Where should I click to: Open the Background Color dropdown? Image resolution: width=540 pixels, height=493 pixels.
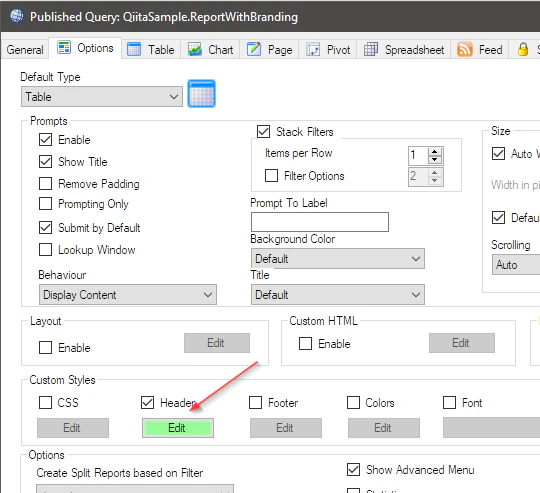tap(338, 259)
